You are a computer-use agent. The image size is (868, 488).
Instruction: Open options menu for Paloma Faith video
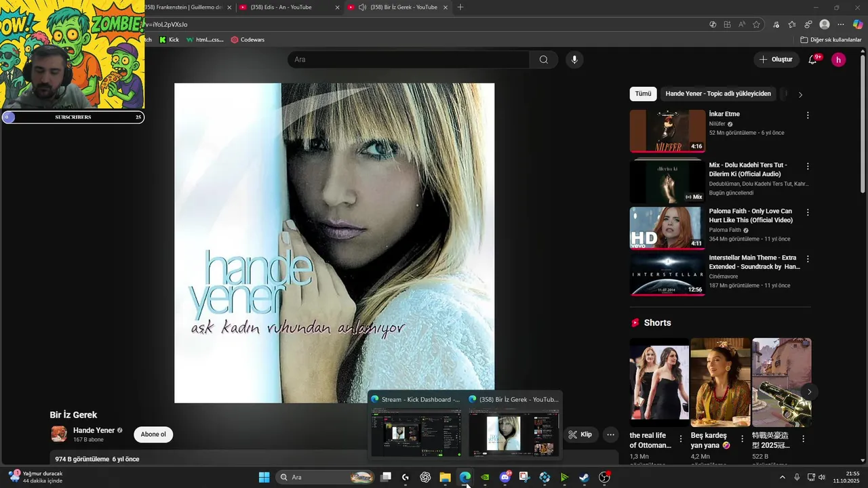tap(808, 212)
